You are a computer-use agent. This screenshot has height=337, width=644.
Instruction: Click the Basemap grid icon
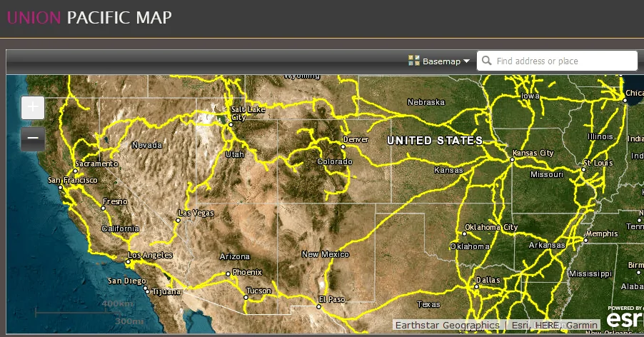(x=413, y=61)
